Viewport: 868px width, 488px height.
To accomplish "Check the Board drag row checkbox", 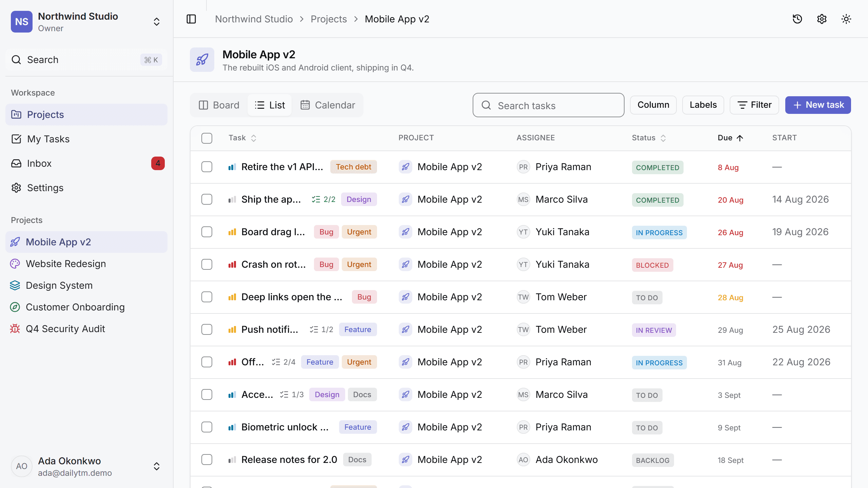I will click(207, 232).
